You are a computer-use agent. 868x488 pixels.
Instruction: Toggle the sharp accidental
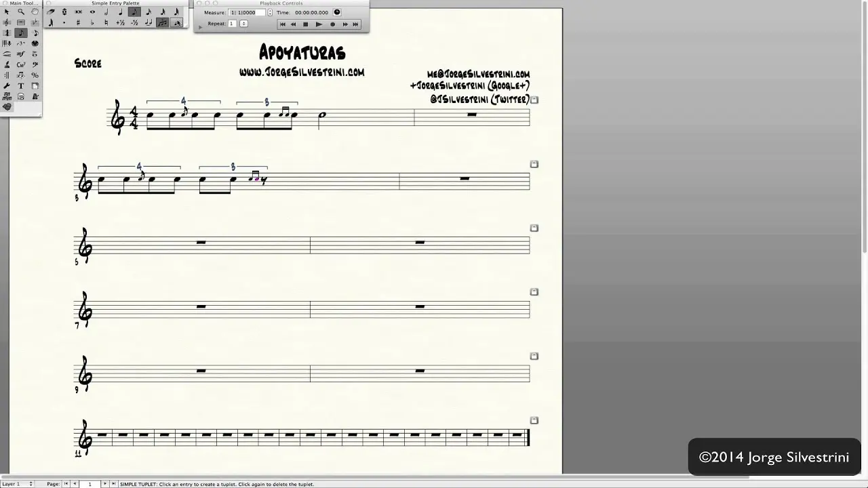click(x=78, y=23)
